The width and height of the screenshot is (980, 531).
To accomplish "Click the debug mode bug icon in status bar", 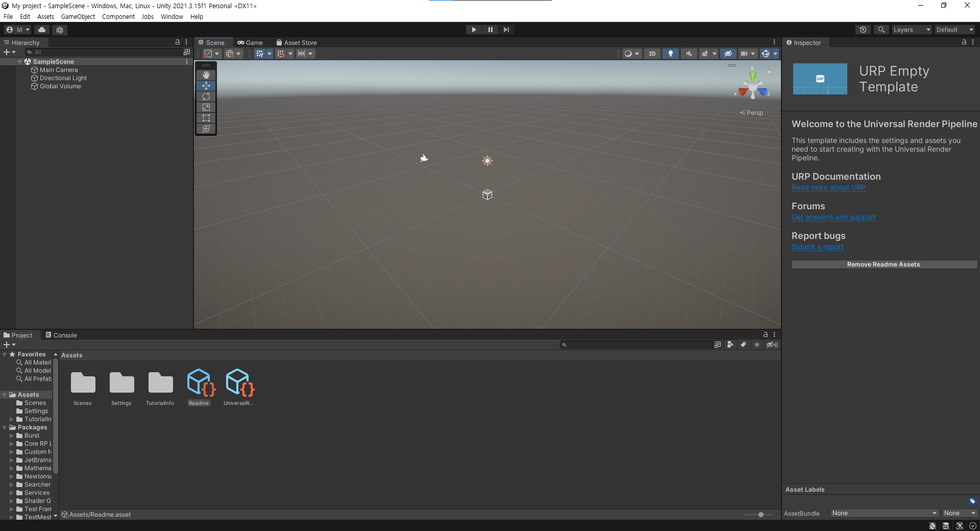I will [933, 526].
